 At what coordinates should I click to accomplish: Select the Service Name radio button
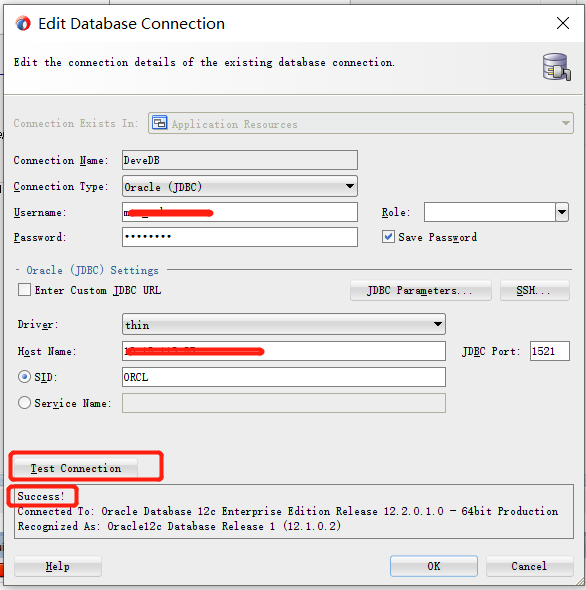[24, 403]
